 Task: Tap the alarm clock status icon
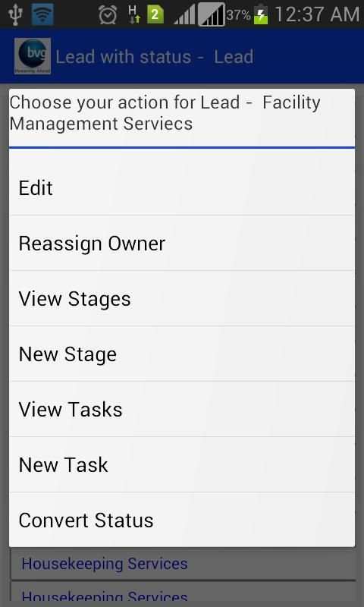108,14
